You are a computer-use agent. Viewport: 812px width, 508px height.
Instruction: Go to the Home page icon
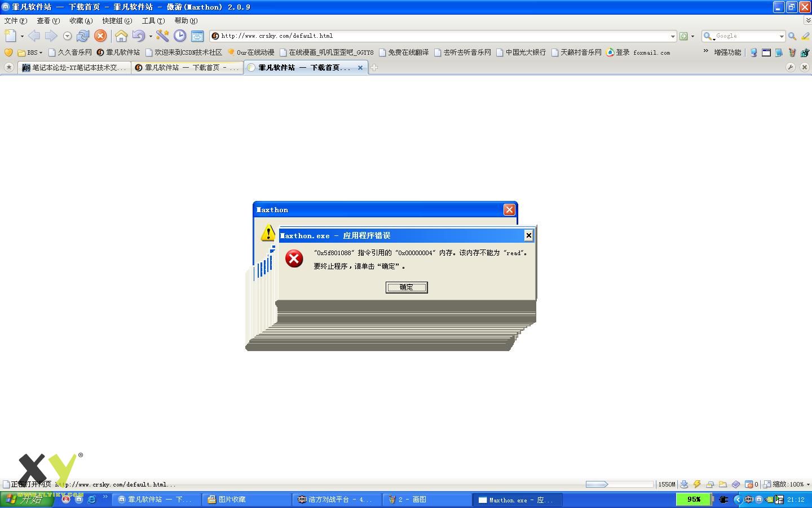121,36
